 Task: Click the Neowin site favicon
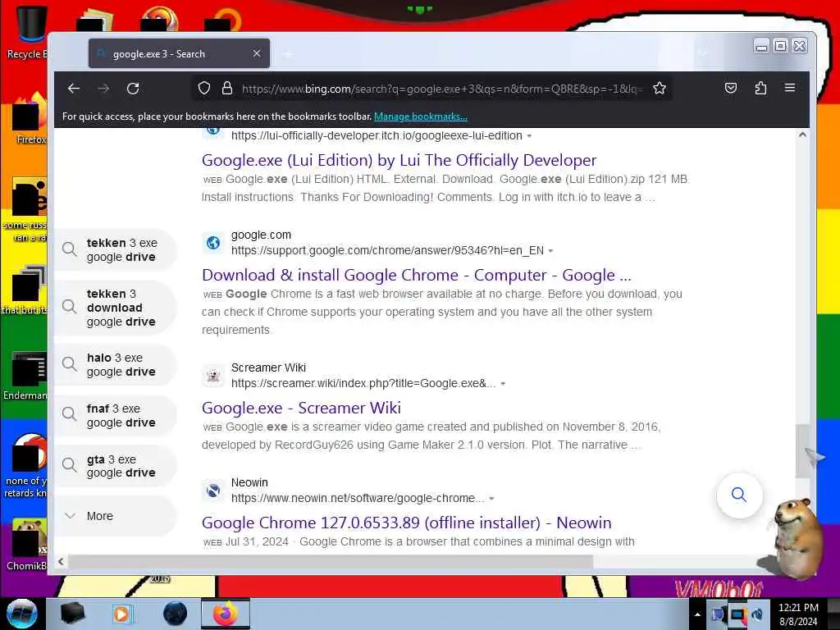213,491
